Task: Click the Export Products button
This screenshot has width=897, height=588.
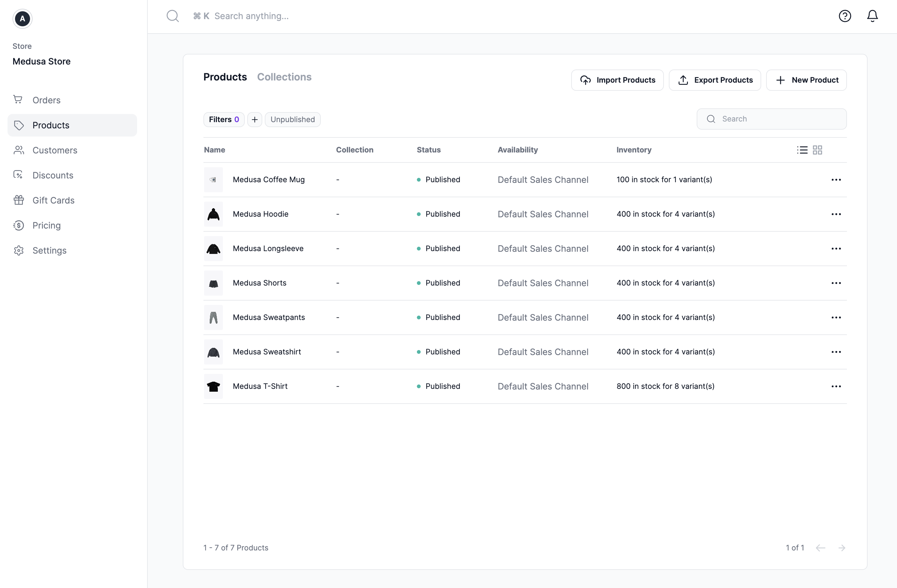Action: [x=715, y=80]
